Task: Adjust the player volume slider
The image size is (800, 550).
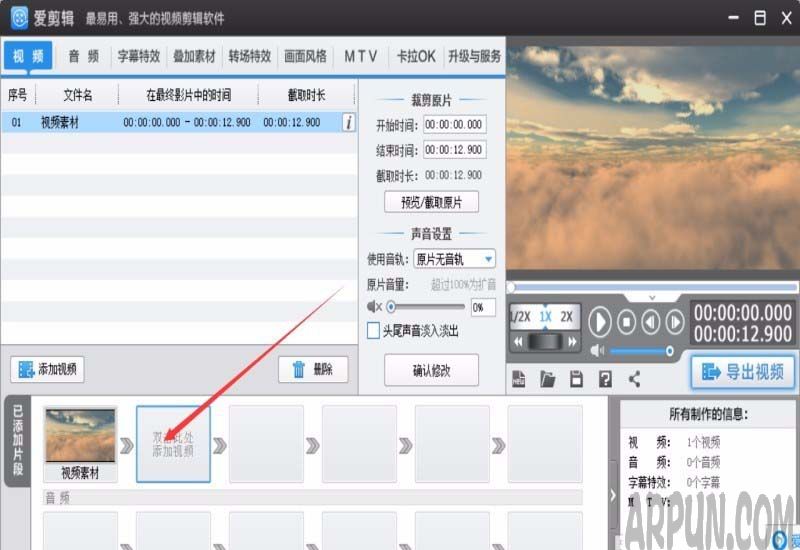Action: pyautogui.click(x=642, y=351)
